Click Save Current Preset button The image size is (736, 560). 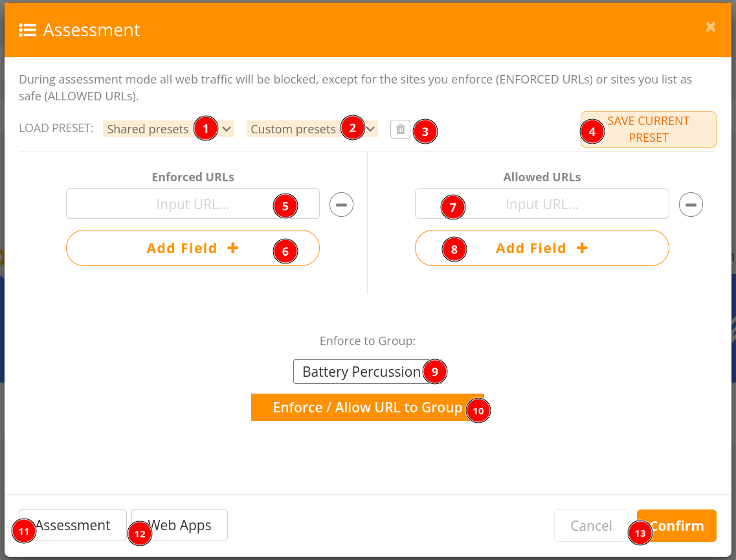pos(648,129)
